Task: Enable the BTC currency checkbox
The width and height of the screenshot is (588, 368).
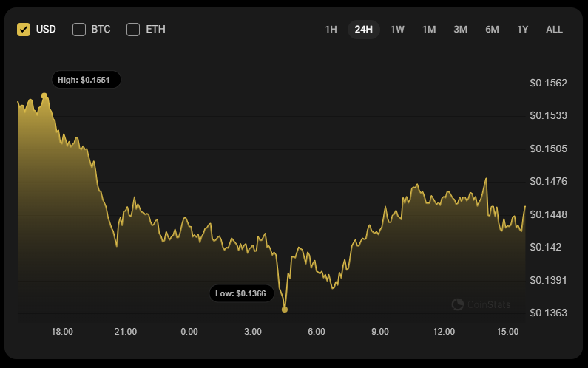Action: click(x=79, y=30)
